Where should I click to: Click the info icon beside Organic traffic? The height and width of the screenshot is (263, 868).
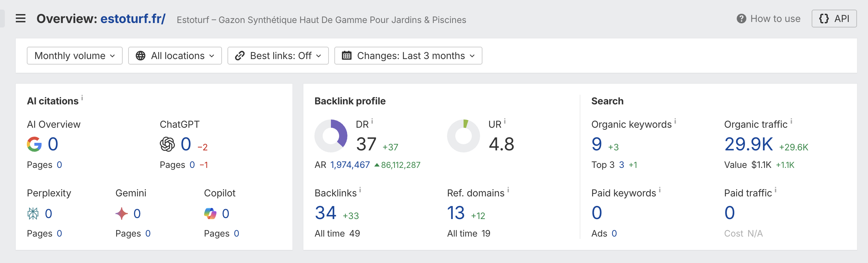[791, 121]
